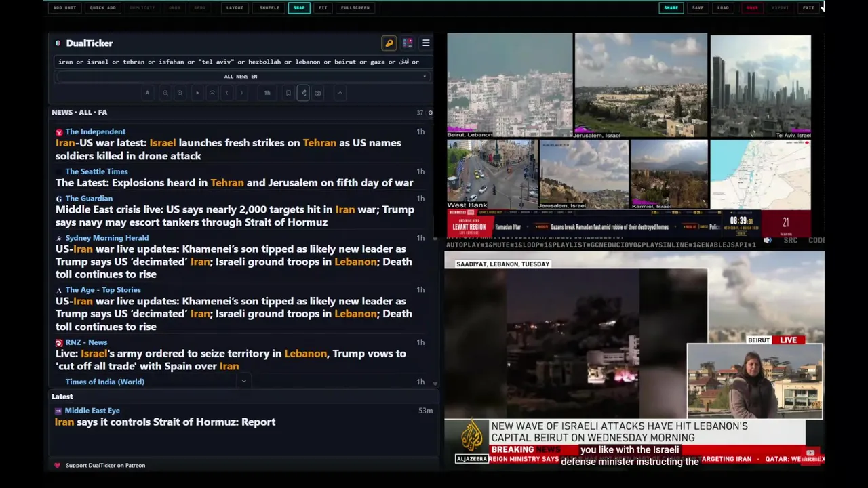868x488 pixels.
Task: Select the West Bank street webcam feed
Action: click(492, 174)
